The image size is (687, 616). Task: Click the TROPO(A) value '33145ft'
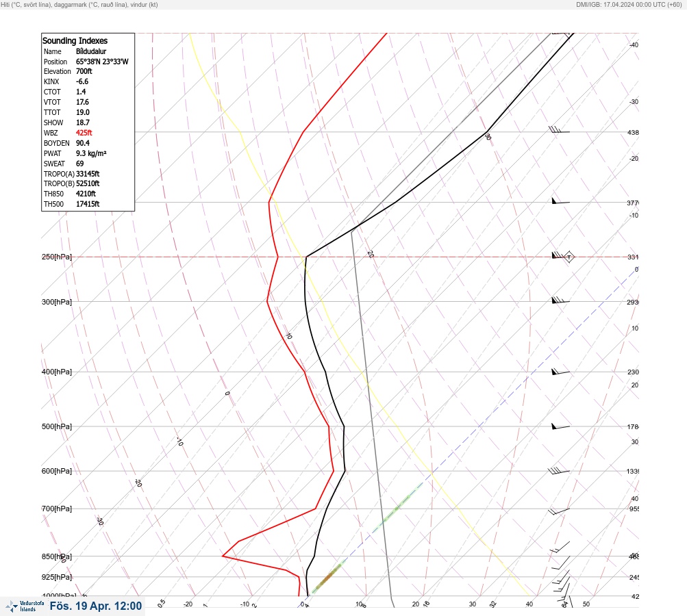(88, 174)
